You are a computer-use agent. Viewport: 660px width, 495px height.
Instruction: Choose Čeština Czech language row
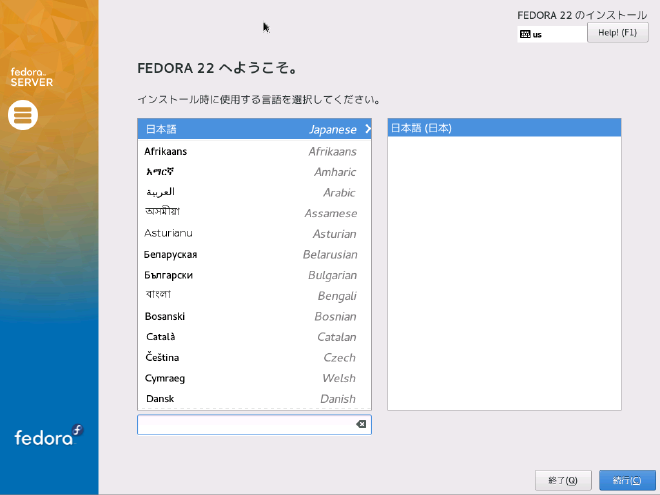254,357
